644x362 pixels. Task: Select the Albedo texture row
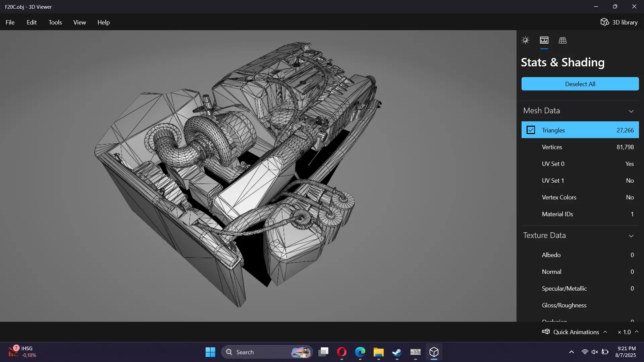point(580,255)
